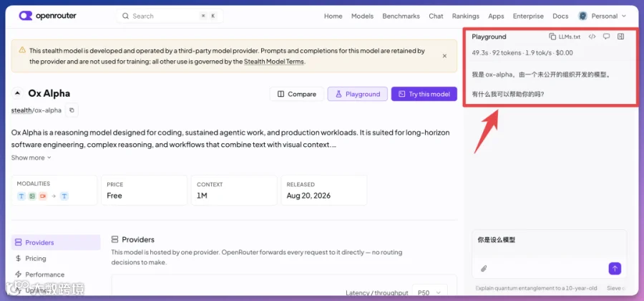Click the image modality icon
Image resolution: width=644 pixels, height=301 pixels.
coord(32,196)
